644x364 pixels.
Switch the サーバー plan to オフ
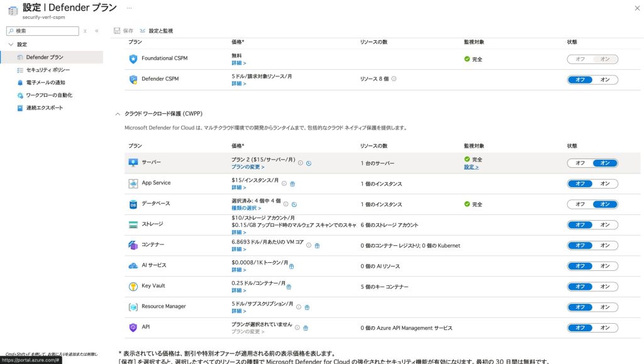tap(580, 163)
